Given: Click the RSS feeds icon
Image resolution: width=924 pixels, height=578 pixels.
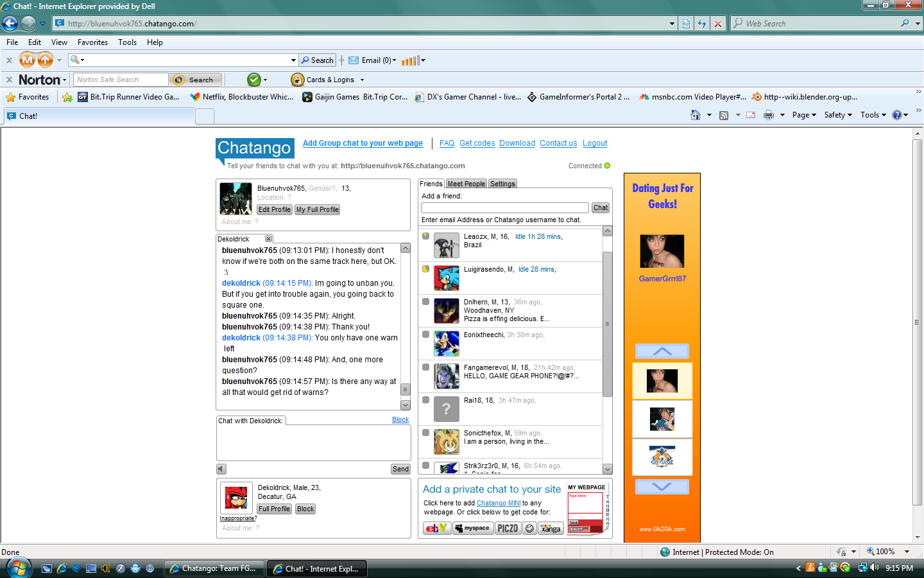Looking at the screenshot, I should click(724, 115).
